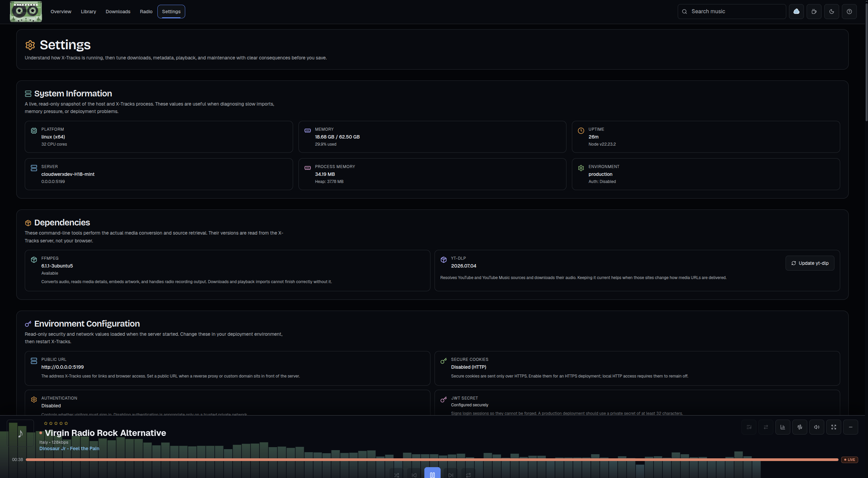Image resolution: width=868 pixels, height=478 pixels.
Task: Click the player swap arrows button
Action: click(766, 427)
